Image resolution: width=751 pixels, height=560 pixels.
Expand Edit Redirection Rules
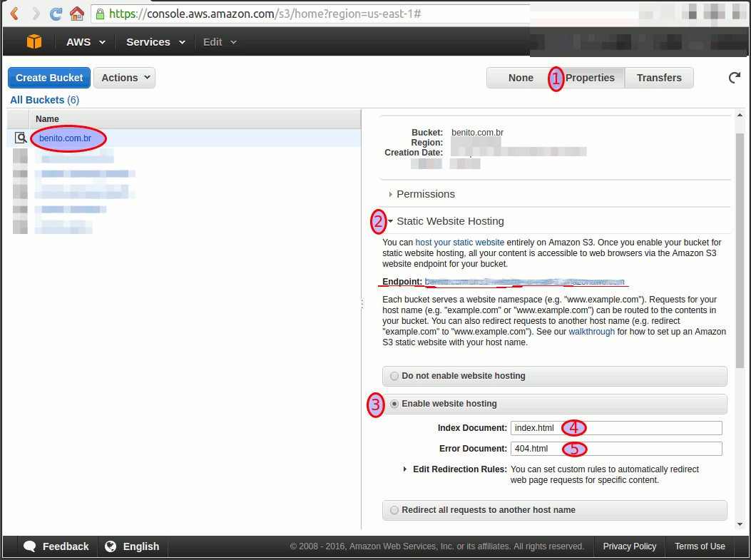pyautogui.click(x=405, y=469)
